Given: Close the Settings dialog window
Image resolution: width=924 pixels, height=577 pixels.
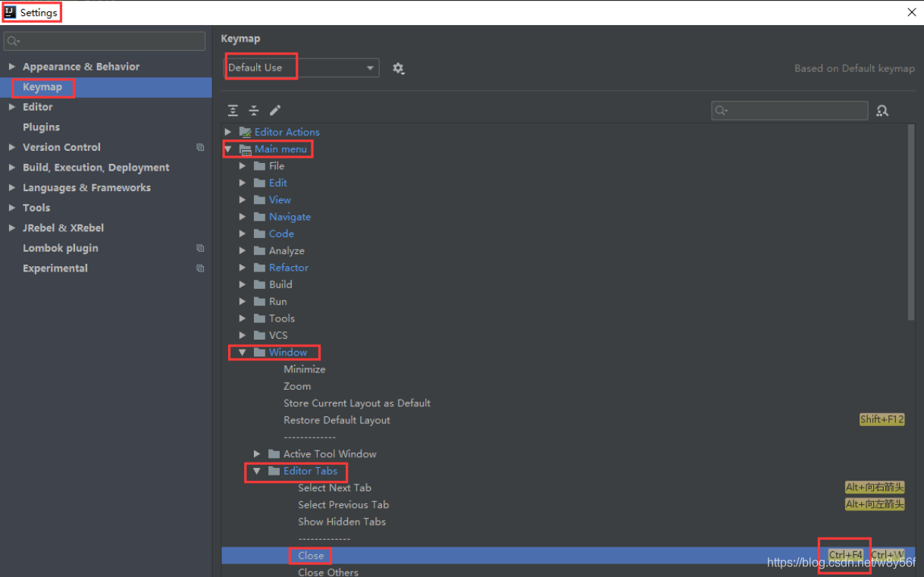Looking at the screenshot, I should (911, 12).
